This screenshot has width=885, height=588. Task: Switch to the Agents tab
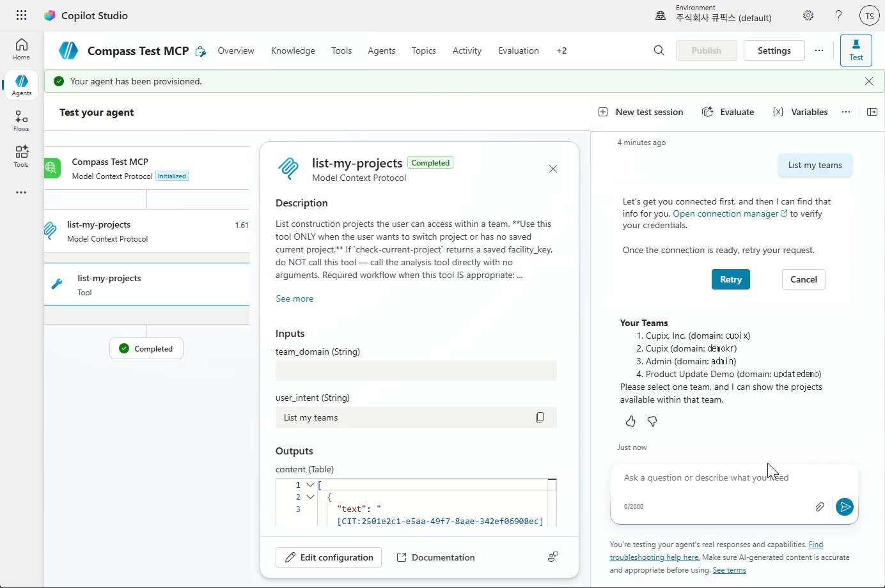[382, 50]
